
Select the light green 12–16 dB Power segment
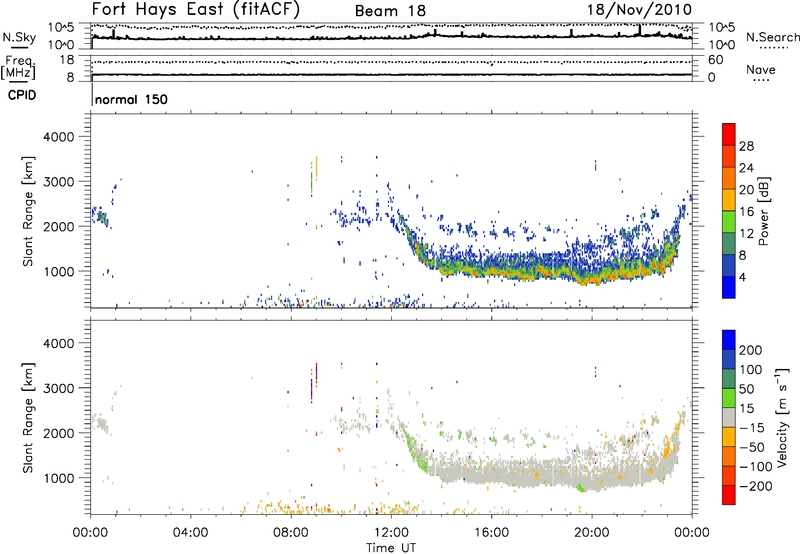click(729, 222)
